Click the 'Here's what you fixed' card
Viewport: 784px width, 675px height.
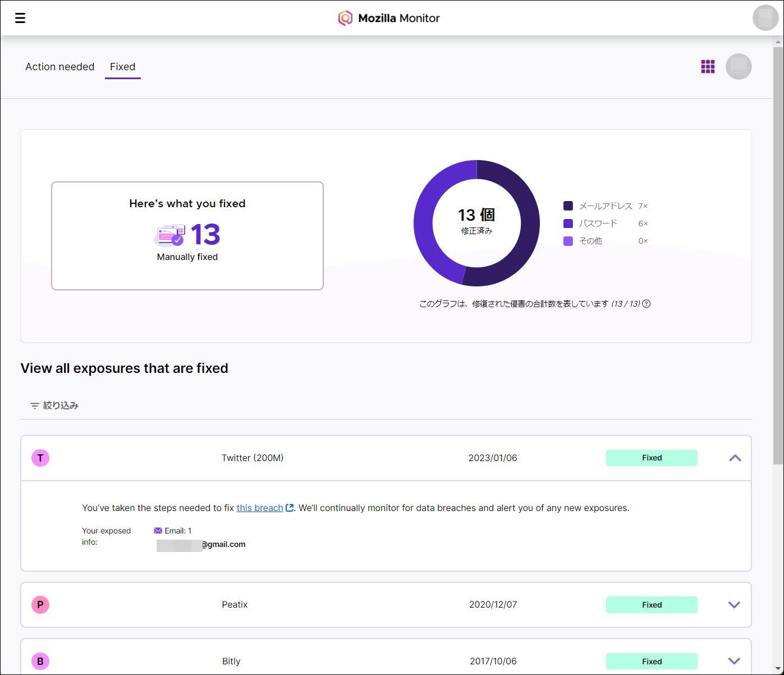click(187, 236)
